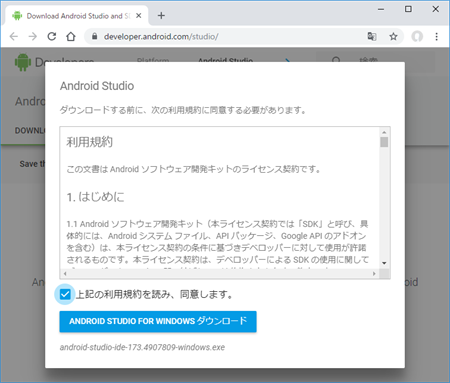Close the Download Android Studio tab
The width and height of the screenshot is (450, 383).
[139, 16]
